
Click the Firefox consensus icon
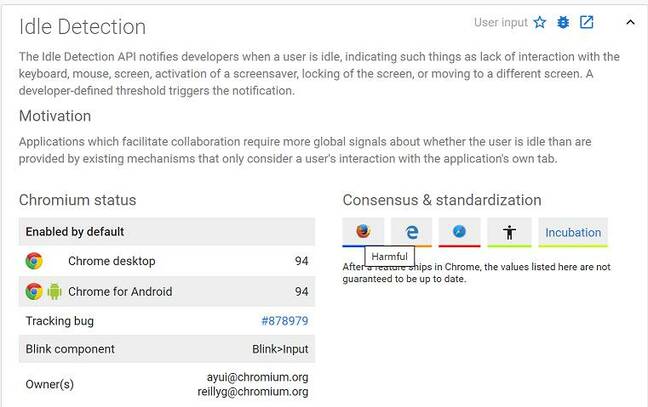click(x=363, y=231)
